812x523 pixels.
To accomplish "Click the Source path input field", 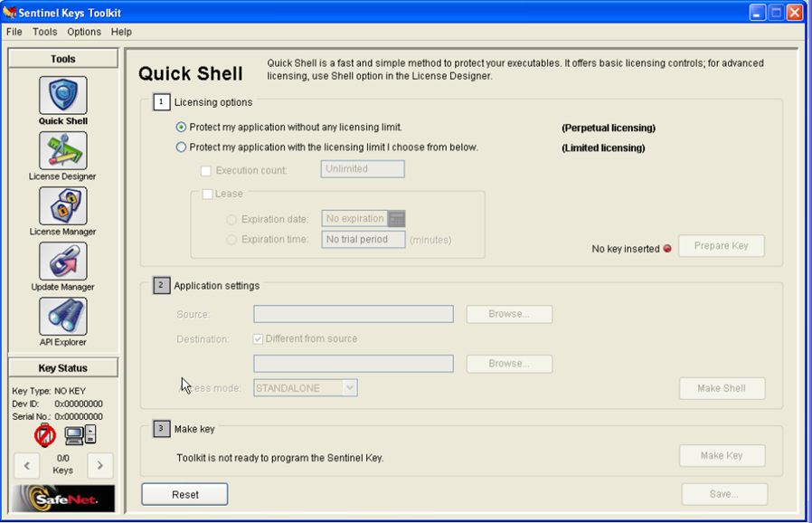I will (353, 314).
